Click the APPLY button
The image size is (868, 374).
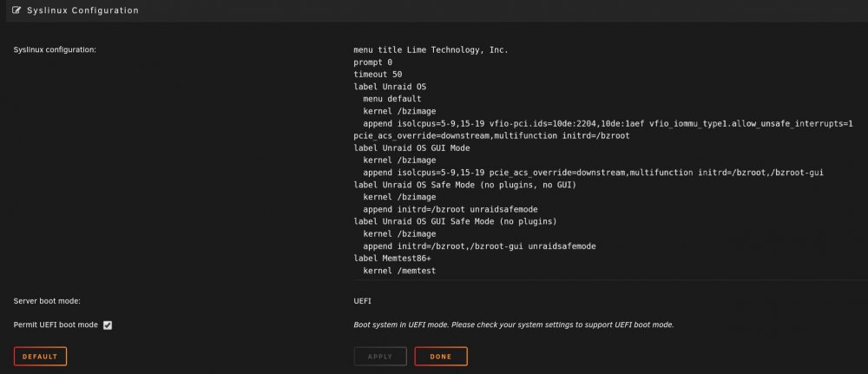(380, 357)
